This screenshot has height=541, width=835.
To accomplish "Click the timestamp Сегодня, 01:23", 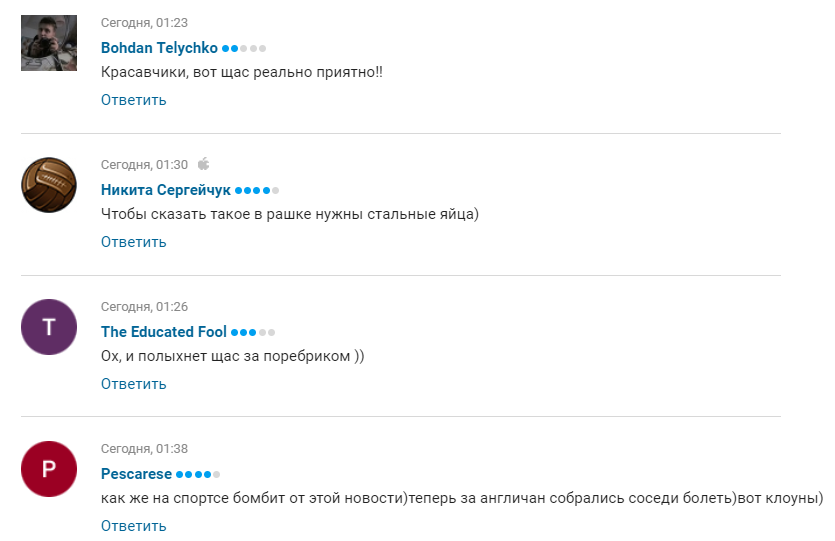I will click(x=144, y=23).
